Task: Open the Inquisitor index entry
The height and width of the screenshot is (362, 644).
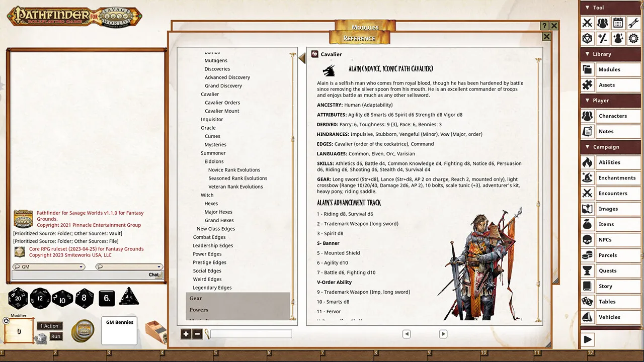Action: click(212, 119)
